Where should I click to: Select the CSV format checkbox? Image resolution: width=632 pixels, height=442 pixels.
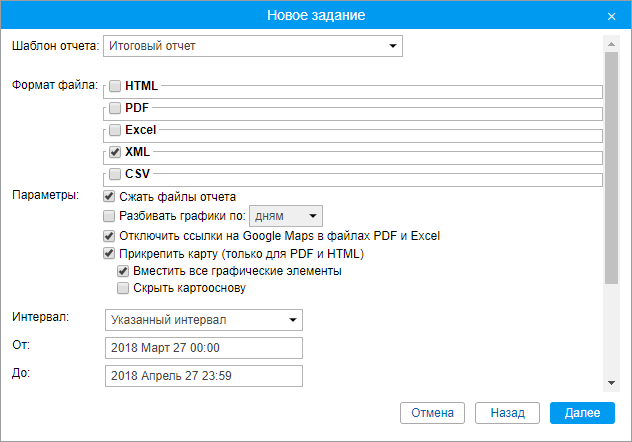(115, 174)
